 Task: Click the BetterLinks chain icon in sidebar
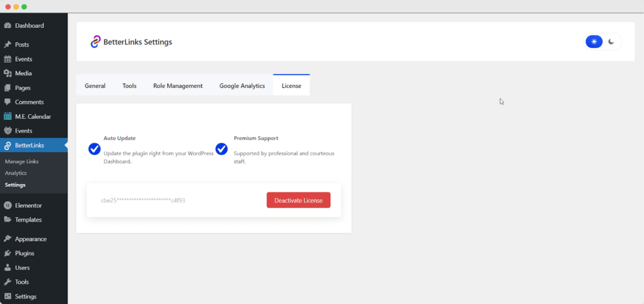tap(8, 146)
